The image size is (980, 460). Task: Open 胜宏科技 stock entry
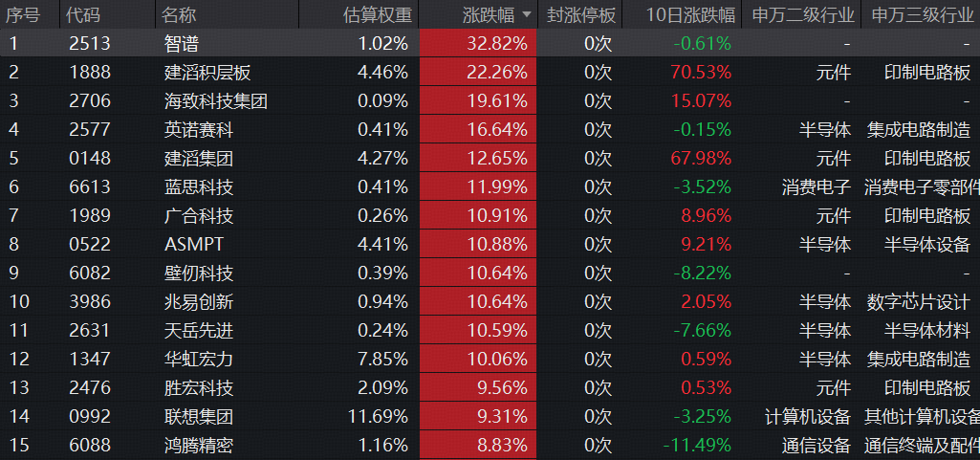(x=199, y=387)
